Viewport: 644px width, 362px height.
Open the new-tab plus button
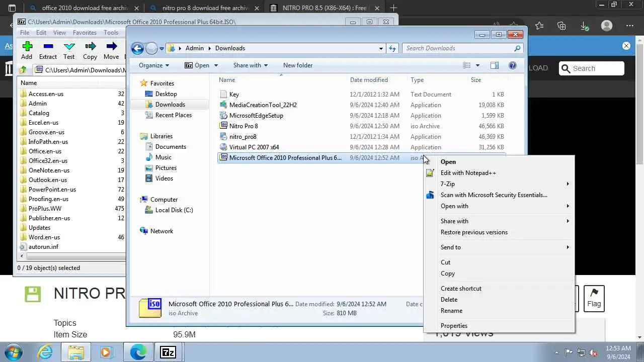393,8
